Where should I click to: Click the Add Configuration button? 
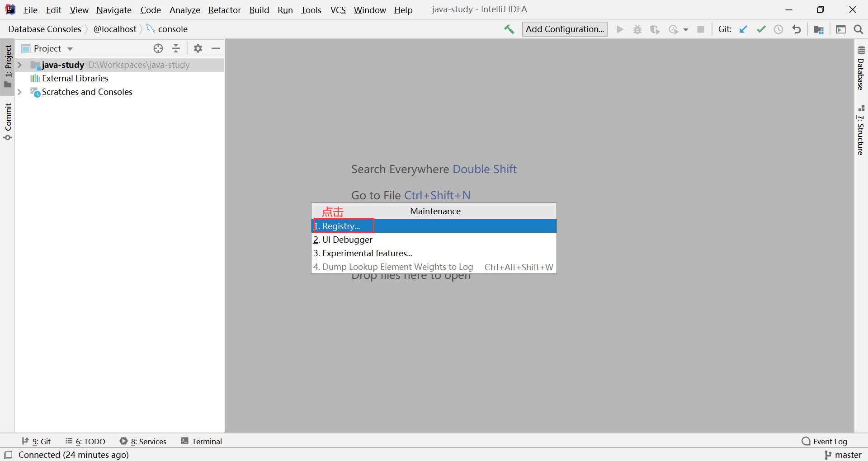coord(565,29)
